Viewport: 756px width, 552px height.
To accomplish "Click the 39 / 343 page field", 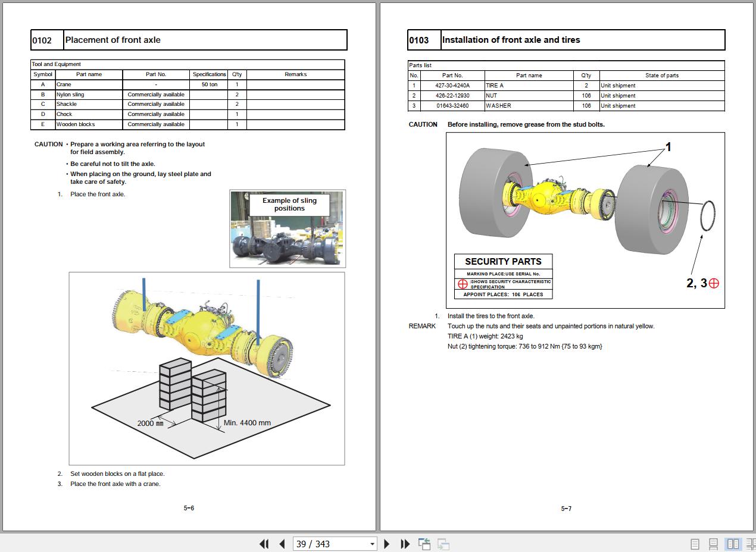I will click(330, 544).
